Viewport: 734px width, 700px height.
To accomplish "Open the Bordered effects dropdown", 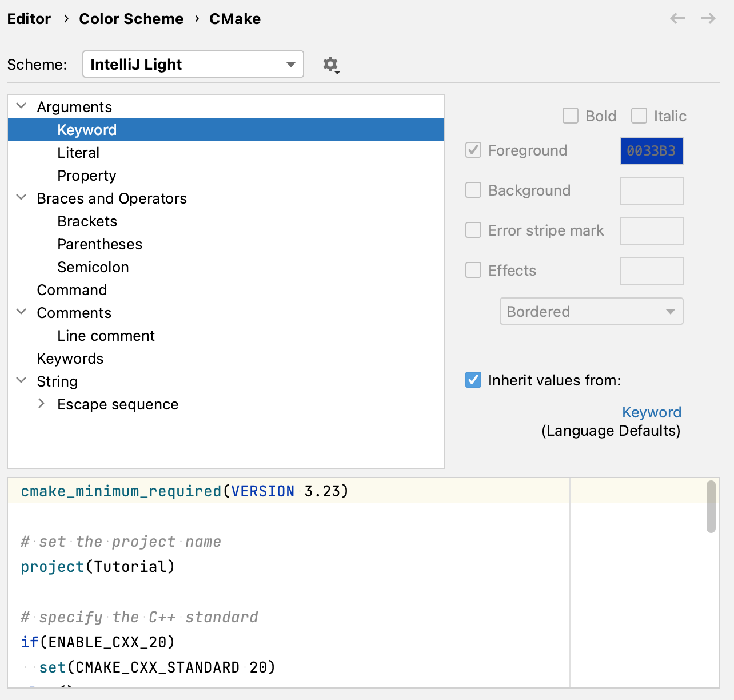I will (592, 311).
